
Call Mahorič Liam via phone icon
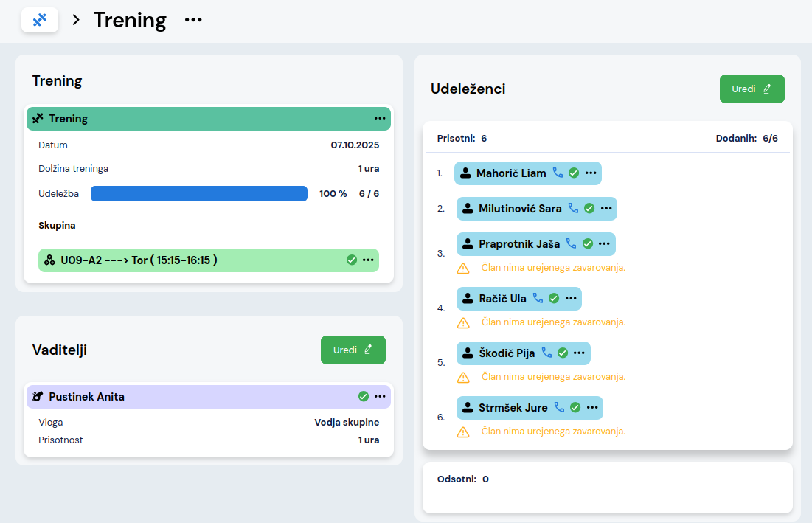pos(558,173)
